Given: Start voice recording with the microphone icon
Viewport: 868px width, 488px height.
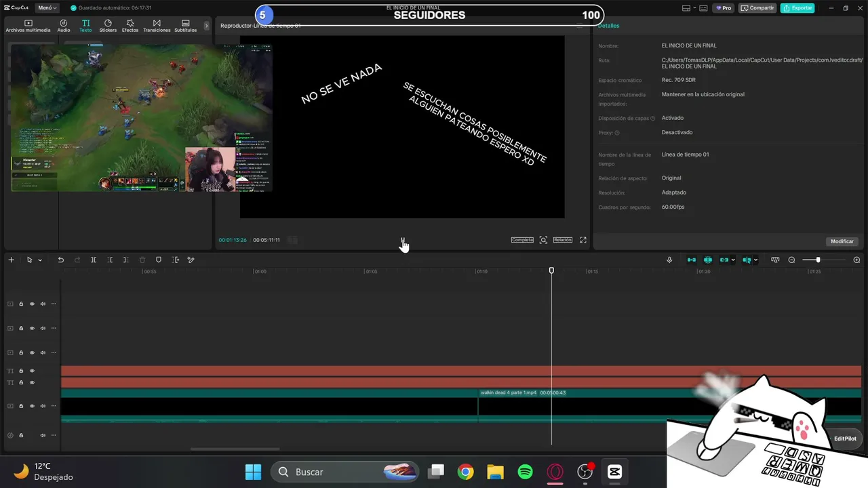Looking at the screenshot, I should [x=669, y=260].
